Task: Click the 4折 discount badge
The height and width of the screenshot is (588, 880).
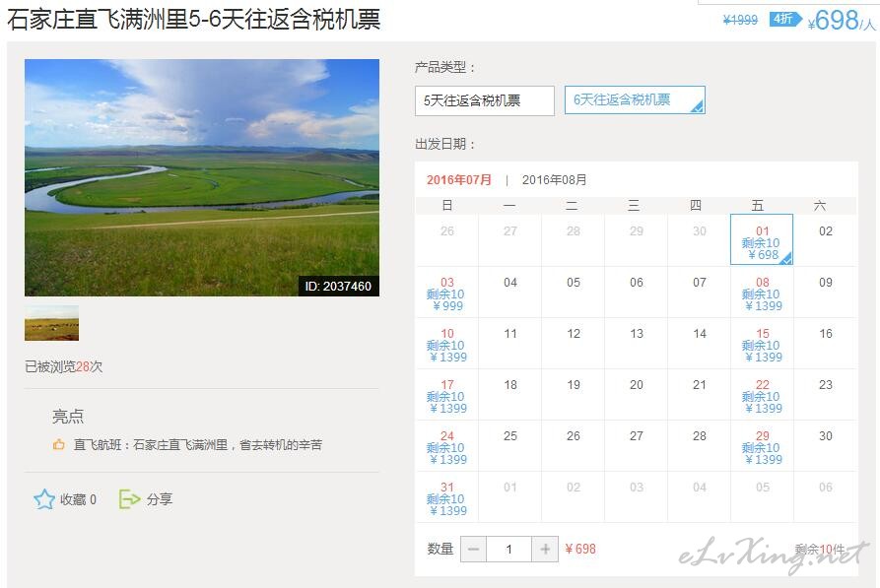Action: tap(785, 19)
